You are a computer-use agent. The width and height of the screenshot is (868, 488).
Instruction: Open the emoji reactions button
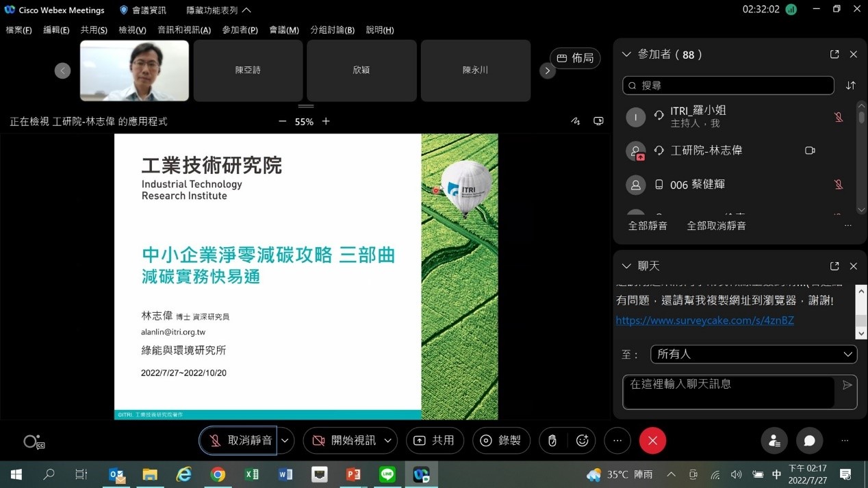pos(582,441)
